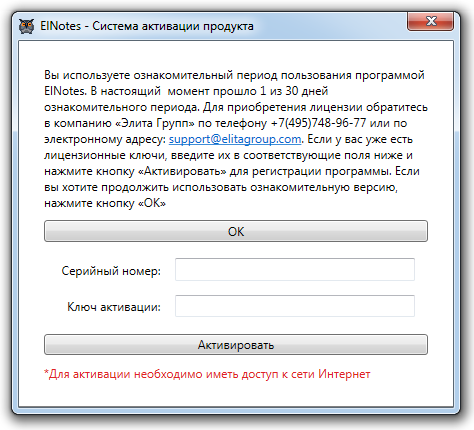Click the ElNotes owl icon in title bar
The image size is (474, 430).
(x=26, y=26)
